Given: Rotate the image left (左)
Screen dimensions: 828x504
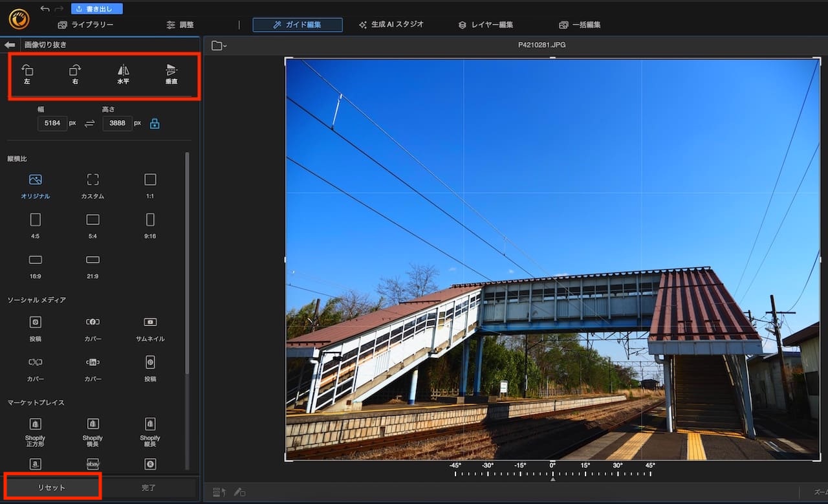Looking at the screenshot, I should (27, 74).
